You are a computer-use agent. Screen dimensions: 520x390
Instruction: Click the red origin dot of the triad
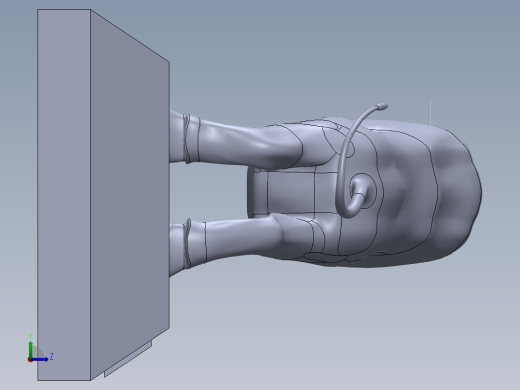[30, 360]
